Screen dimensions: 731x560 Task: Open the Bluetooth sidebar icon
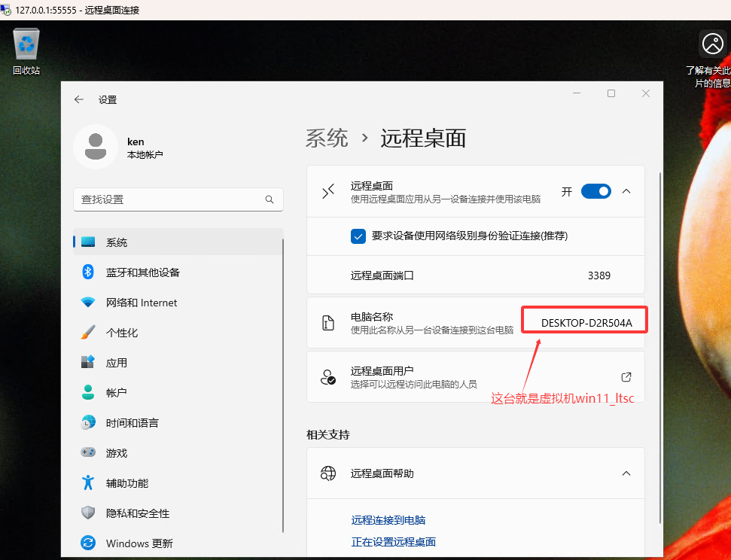click(88, 272)
